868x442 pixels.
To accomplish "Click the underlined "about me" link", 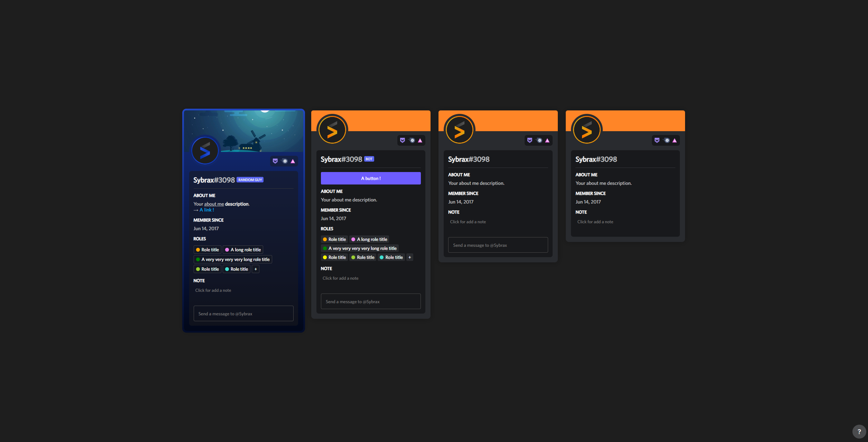I will tap(214, 204).
